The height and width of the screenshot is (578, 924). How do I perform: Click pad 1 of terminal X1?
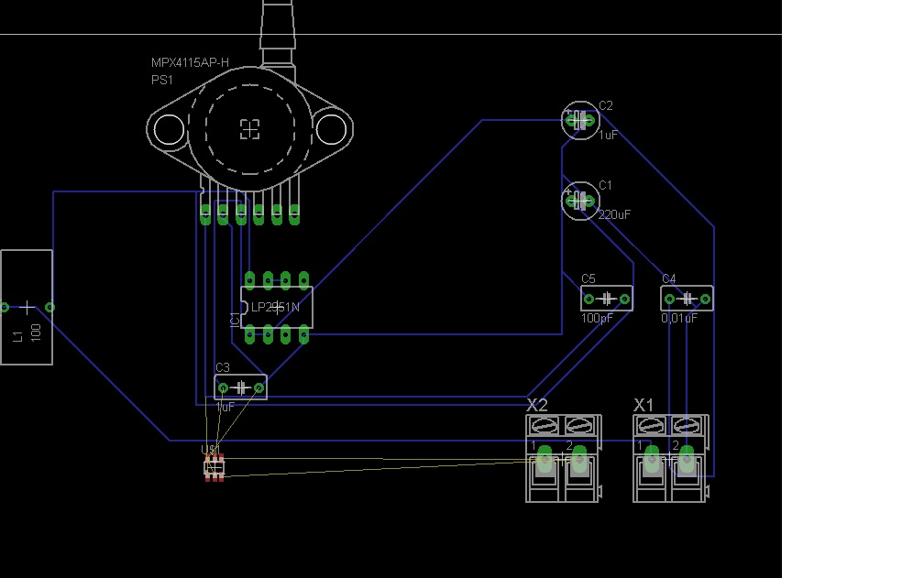coord(652,460)
